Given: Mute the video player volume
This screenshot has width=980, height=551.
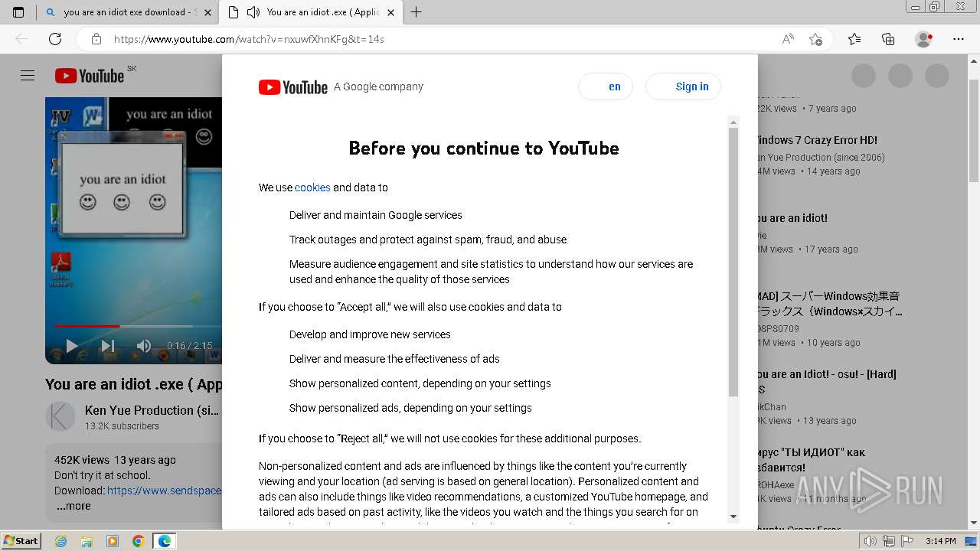Looking at the screenshot, I should point(144,346).
